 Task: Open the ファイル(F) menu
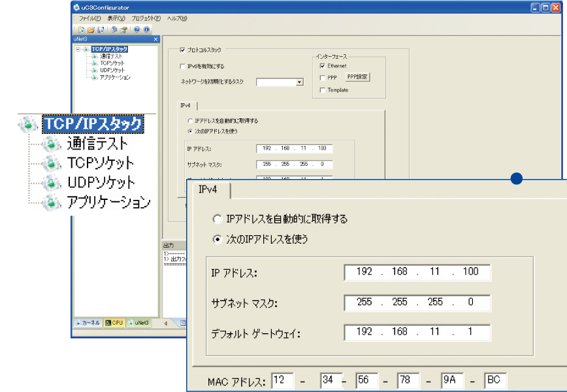89,18
